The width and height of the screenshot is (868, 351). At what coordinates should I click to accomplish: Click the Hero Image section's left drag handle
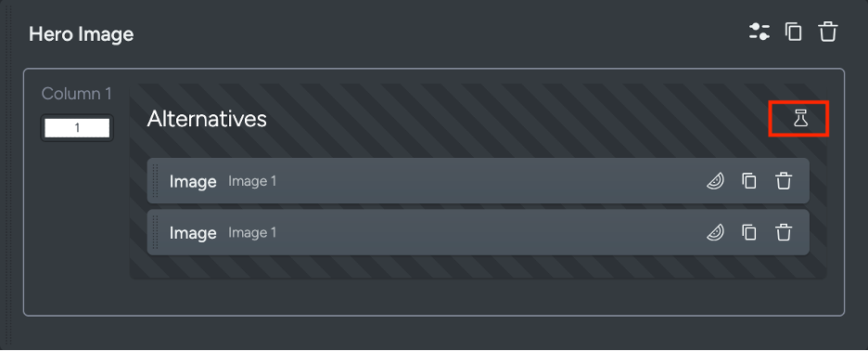8,175
